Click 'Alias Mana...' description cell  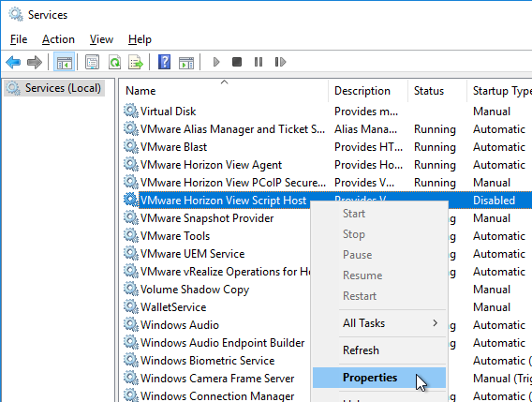click(365, 129)
